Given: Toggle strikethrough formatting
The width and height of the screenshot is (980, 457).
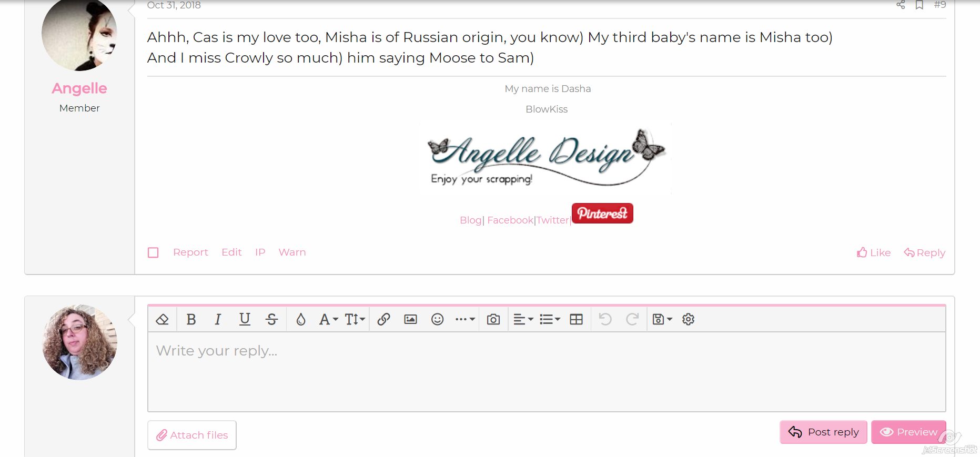Looking at the screenshot, I should tap(271, 319).
